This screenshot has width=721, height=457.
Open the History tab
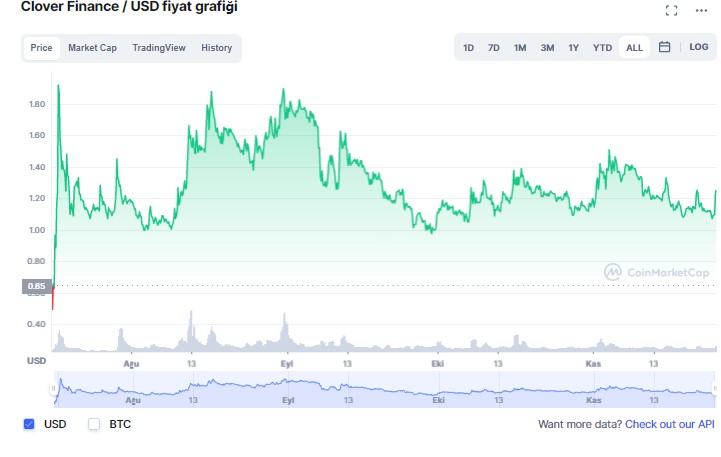click(217, 48)
